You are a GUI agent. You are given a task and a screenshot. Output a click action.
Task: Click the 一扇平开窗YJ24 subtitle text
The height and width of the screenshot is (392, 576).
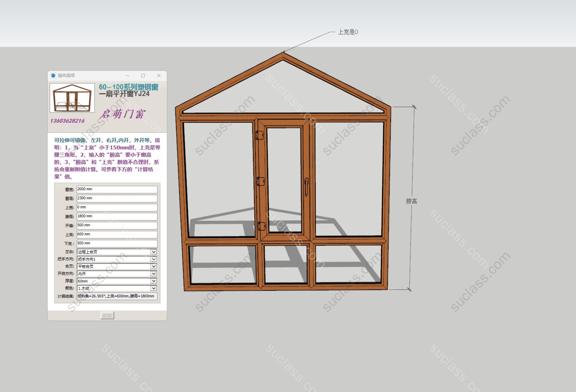[x=124, y=94]
